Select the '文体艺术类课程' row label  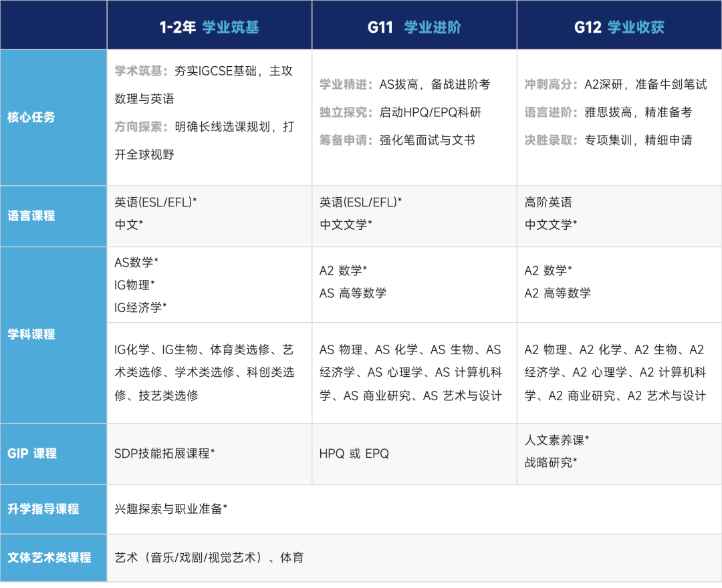click(49, 558)
